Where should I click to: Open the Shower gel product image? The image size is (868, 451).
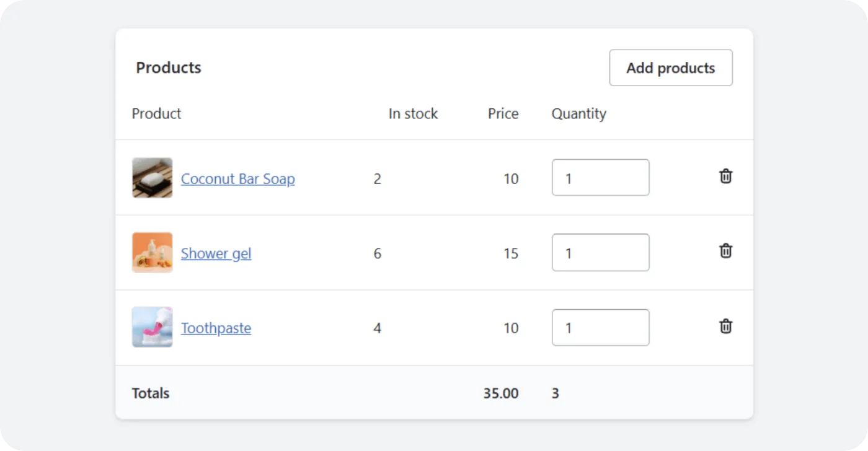152,253
